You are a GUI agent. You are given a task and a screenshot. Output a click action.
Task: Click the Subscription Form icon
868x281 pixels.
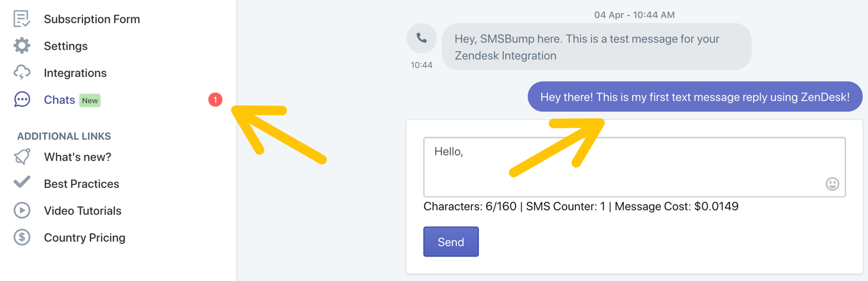click(22, 19)
